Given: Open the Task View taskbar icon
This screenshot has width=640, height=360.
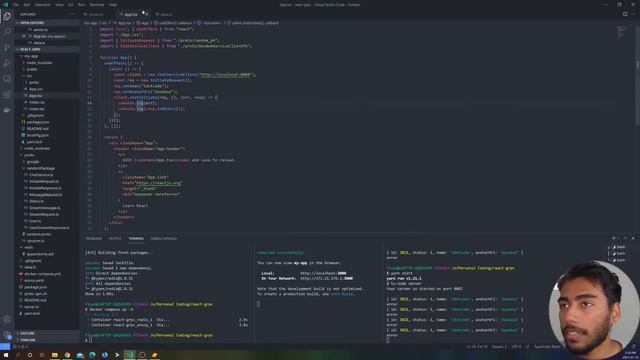Looking at the screenshot, I should [x=42, y=355].
